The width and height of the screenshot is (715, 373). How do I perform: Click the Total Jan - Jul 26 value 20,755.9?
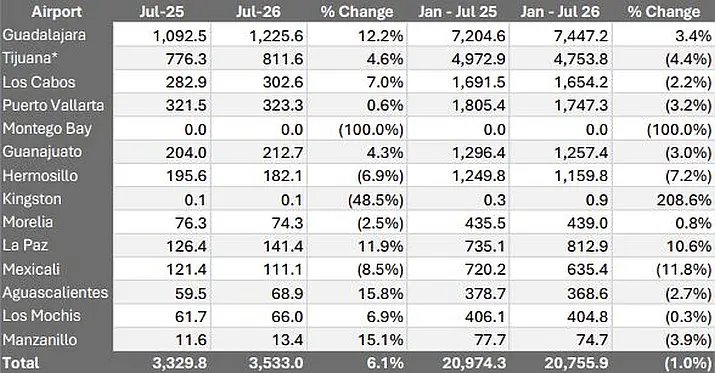(x=576, y=363)
